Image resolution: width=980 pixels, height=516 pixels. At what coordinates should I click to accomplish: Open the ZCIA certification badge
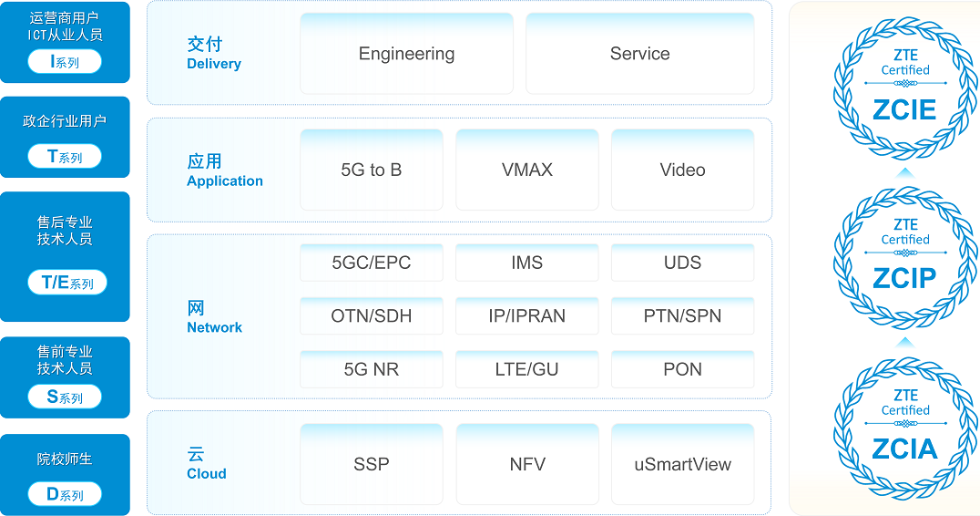click(x=904, y=428)
